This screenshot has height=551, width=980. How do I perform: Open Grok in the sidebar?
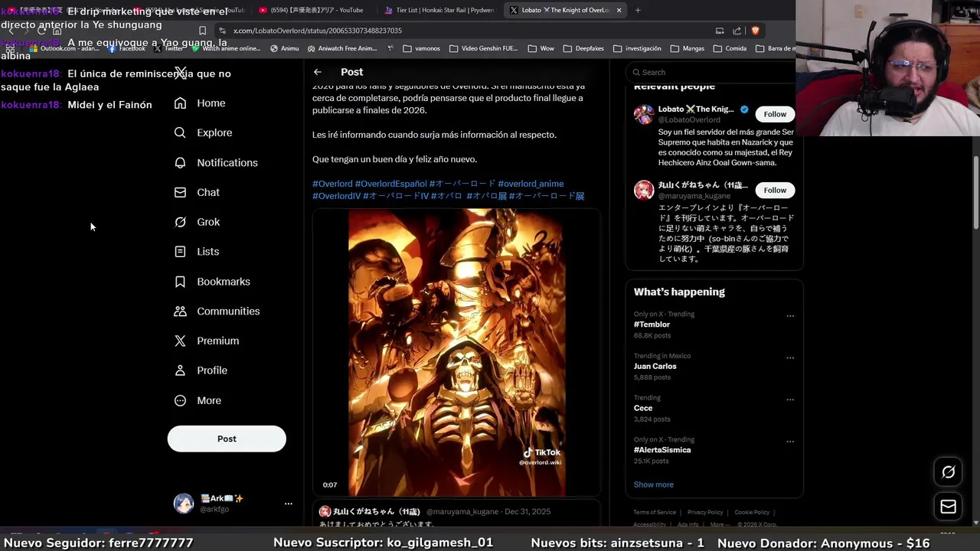click(197, 222)
